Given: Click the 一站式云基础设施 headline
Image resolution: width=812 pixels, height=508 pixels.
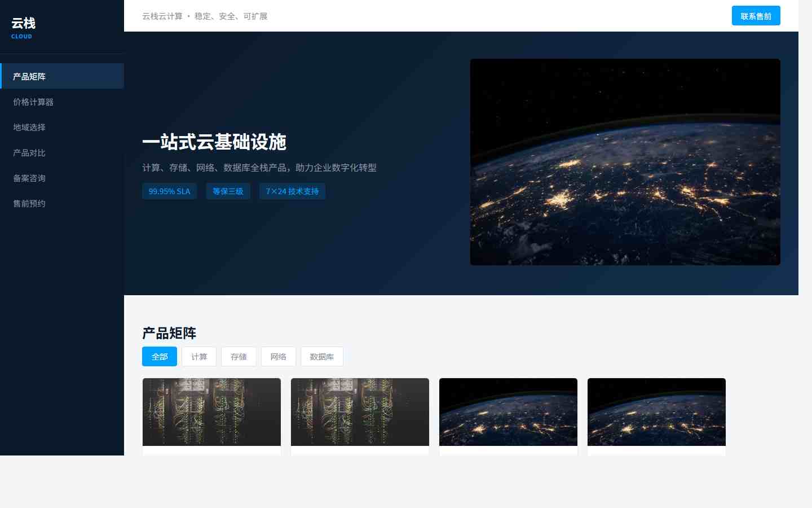Looking at the screenshot, I should pyautogui.click(x=214, y=142).
